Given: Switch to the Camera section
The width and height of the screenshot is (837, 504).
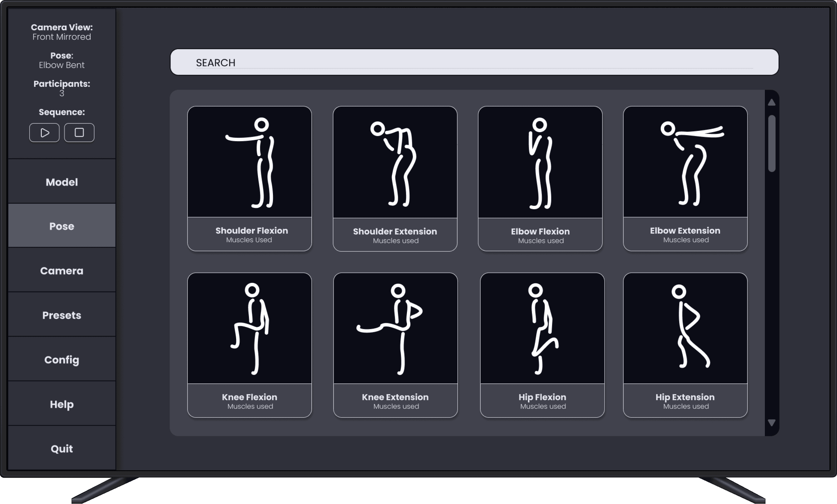Looking at the screenshot, I should pyautogui.click(x=62, y=271).
